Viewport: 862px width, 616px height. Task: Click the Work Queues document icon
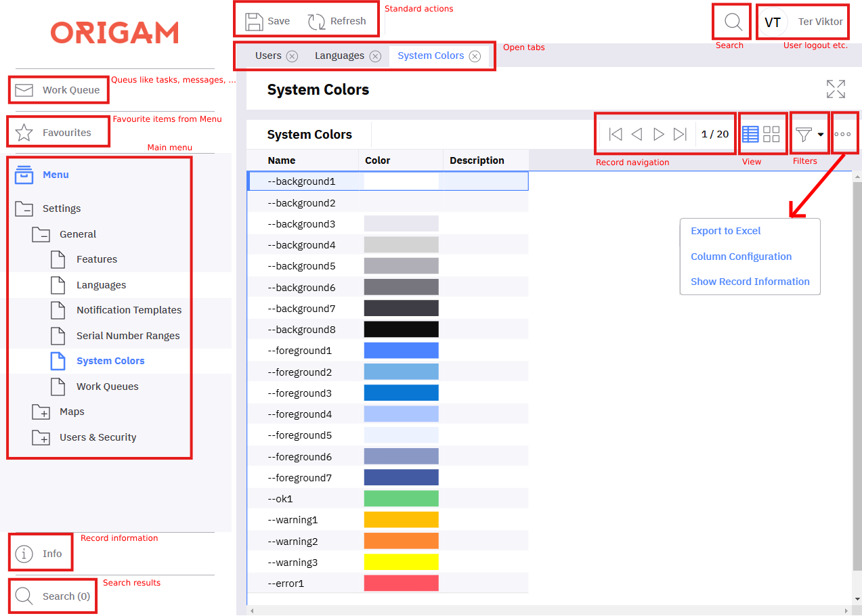pyautogui.click(x=58, y=387)
